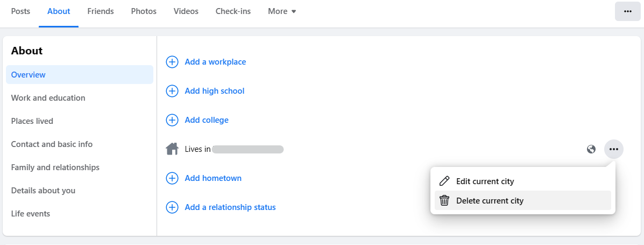Click the plus icon beside Add hometown

click(172, 178)
